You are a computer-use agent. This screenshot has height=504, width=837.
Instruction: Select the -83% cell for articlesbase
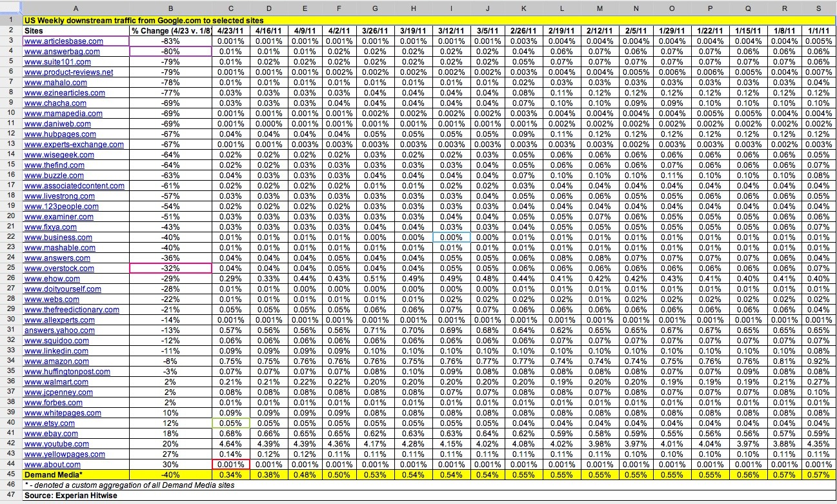coord(170,41)
